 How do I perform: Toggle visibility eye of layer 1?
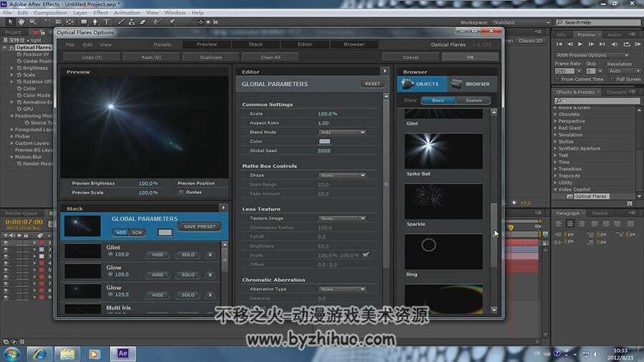click(6, 243)
